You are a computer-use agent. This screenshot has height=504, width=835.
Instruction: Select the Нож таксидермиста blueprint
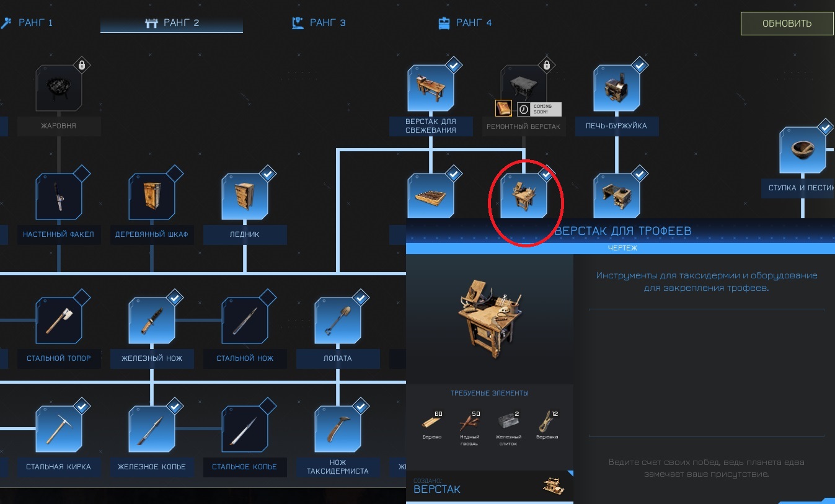(x=338, y=429)
